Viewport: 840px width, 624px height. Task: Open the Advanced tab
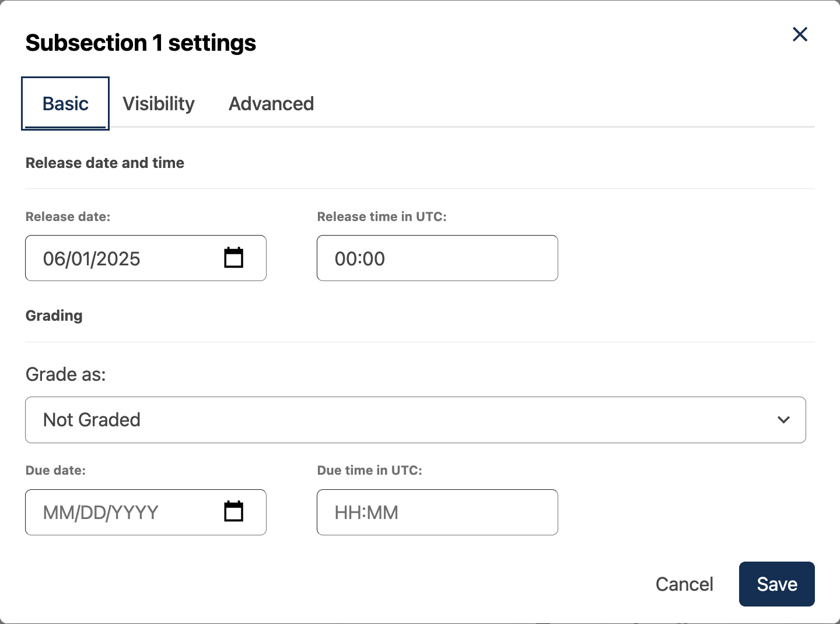(x=271, y=103)
